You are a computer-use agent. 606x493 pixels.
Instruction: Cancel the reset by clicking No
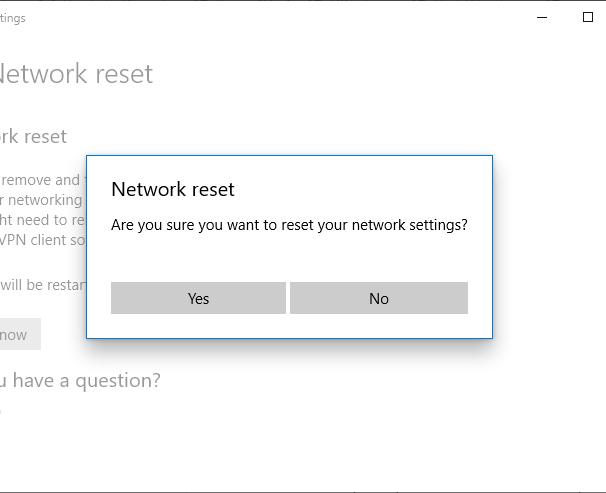[379, 298]
